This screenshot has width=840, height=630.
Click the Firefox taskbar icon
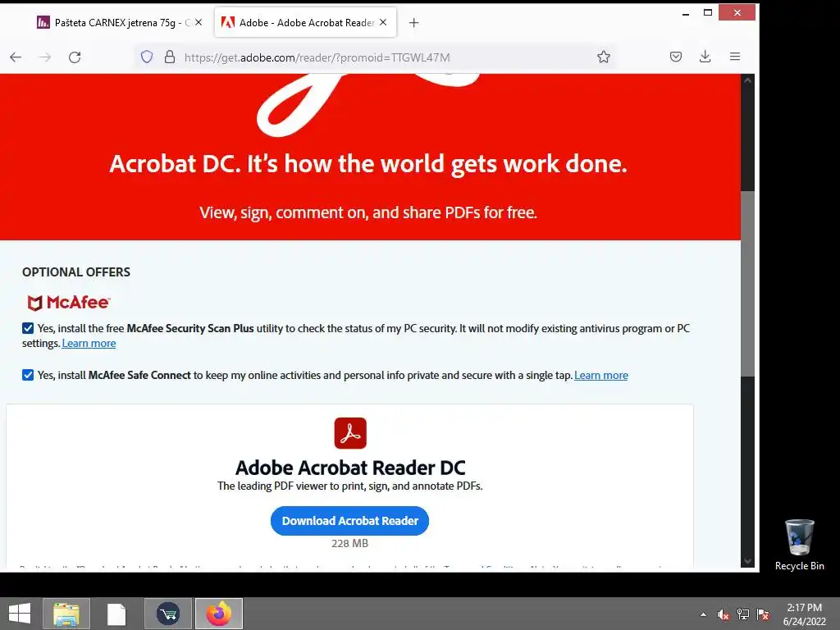coord(219,614)
